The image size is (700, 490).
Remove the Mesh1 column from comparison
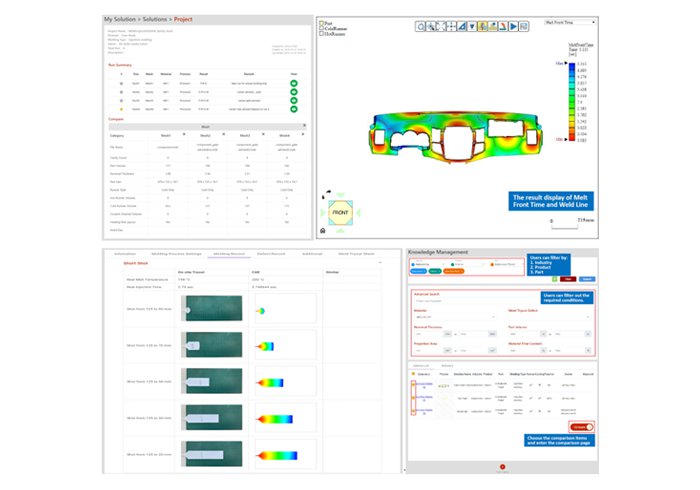coord(184,134)
